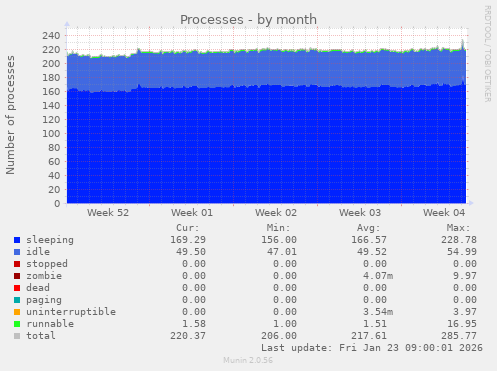
Task: Click zombie average value 4.07m
Action: tap(378, 276)
